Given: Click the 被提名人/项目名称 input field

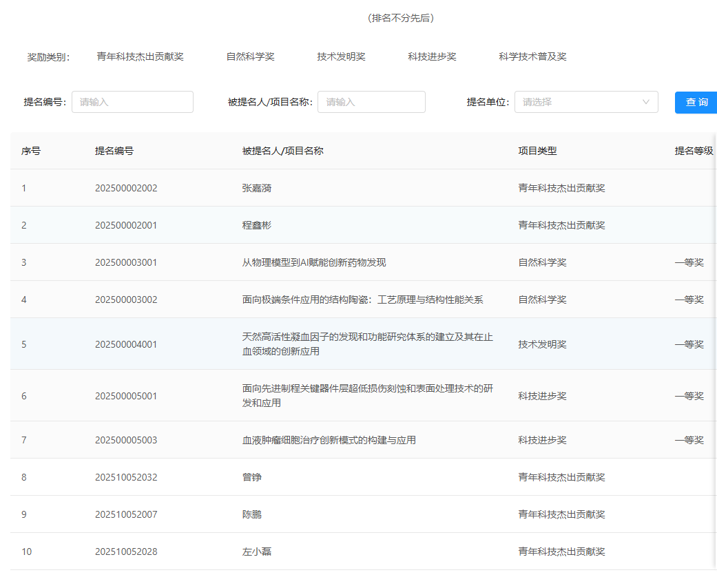Looking at the screenshot, I should click(x=371, y=102).
